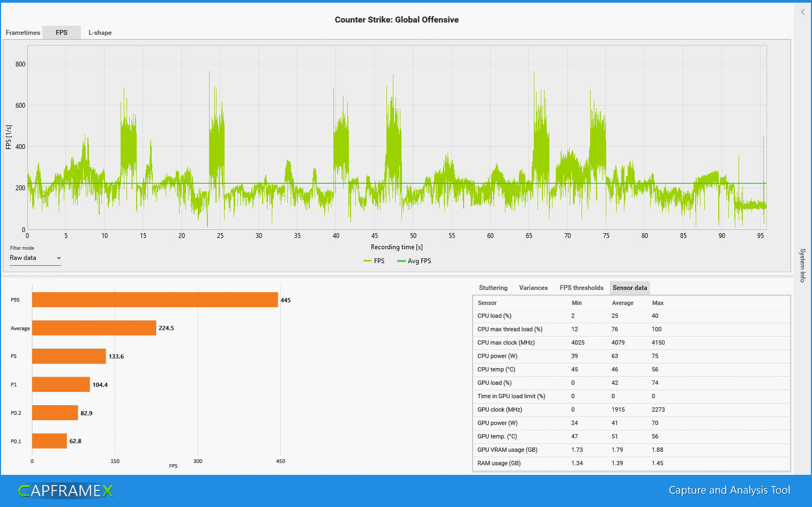Toggle the FPS series legend entry
Image resolution: width=812 pixels, height=507 pixels.
pyautogui.click(x=374, y=261)
